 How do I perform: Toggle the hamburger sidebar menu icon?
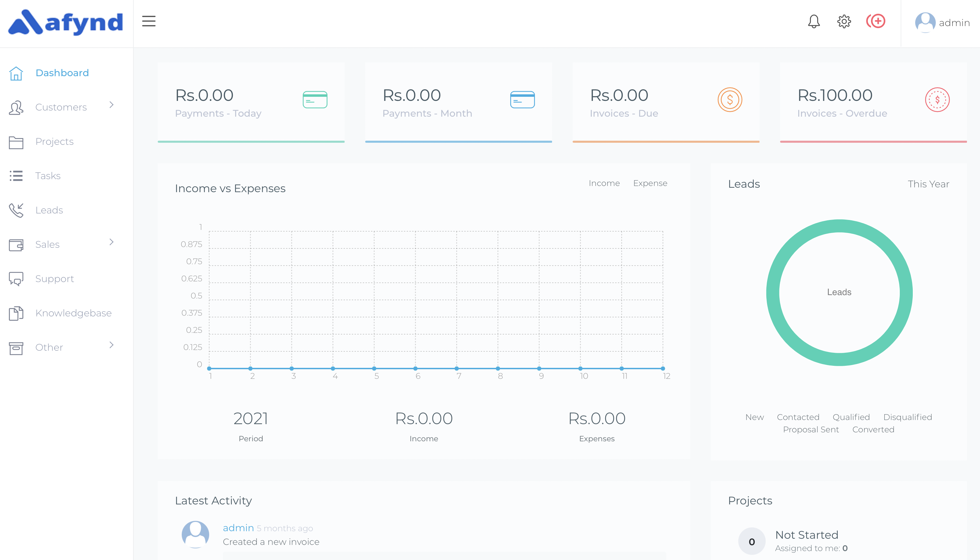click(x=149, y=21)
